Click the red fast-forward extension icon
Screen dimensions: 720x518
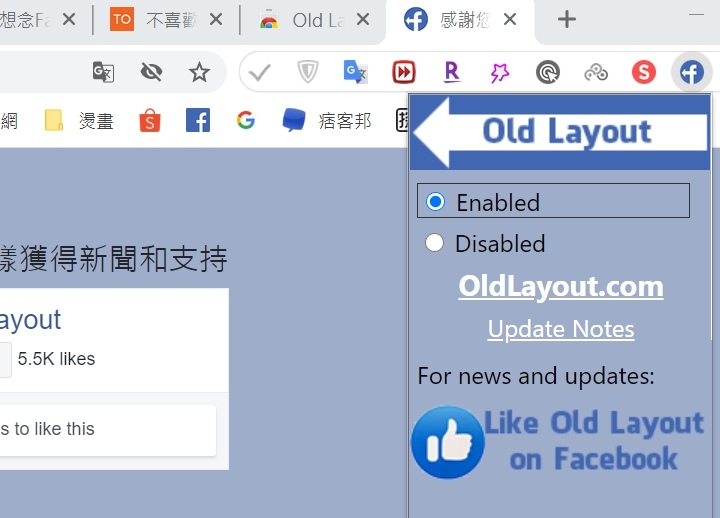404,72
